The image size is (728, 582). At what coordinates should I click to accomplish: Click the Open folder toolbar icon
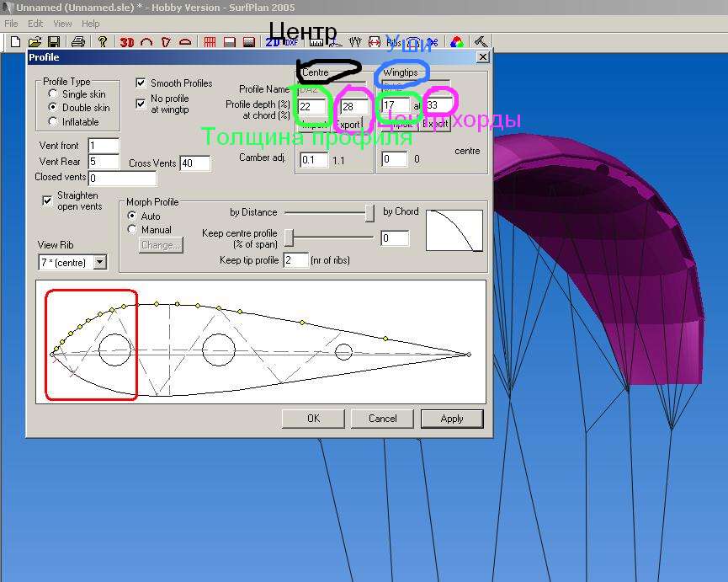pos(35,41)
